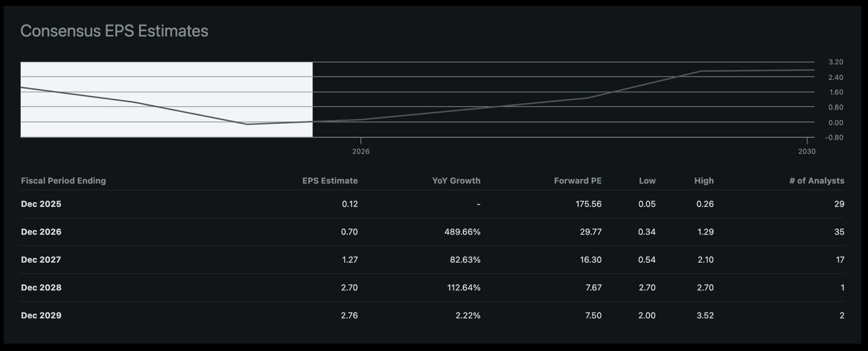Select the 3.52 high estimate cell
This screenshot has width=868, height=351.
705,315
